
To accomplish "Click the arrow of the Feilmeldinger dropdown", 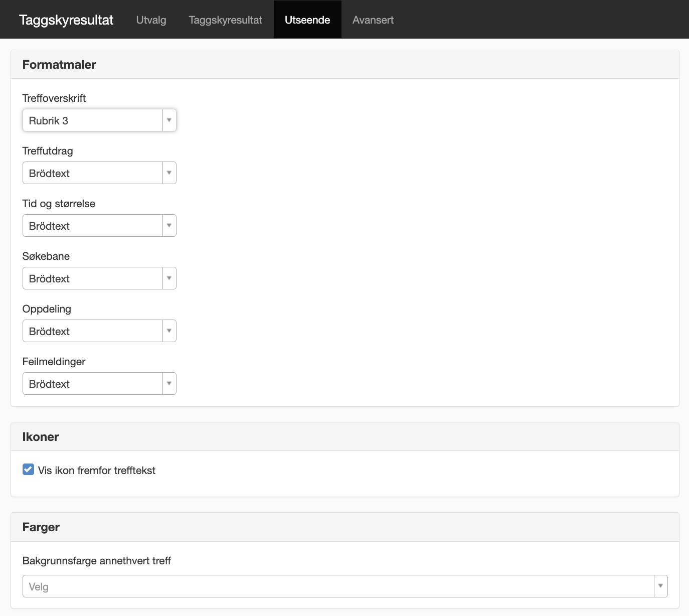I will pyautogui.click(x=169, y=384).
